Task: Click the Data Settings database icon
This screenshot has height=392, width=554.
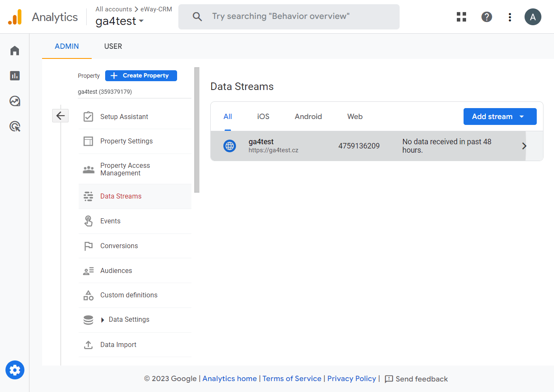Action: coord(88,320)
